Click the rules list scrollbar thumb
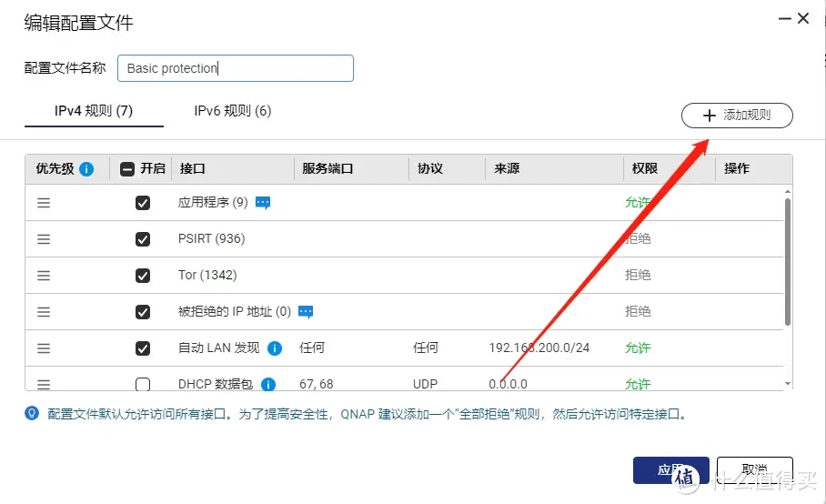826x504 pixels. click(x=788, y=262)
